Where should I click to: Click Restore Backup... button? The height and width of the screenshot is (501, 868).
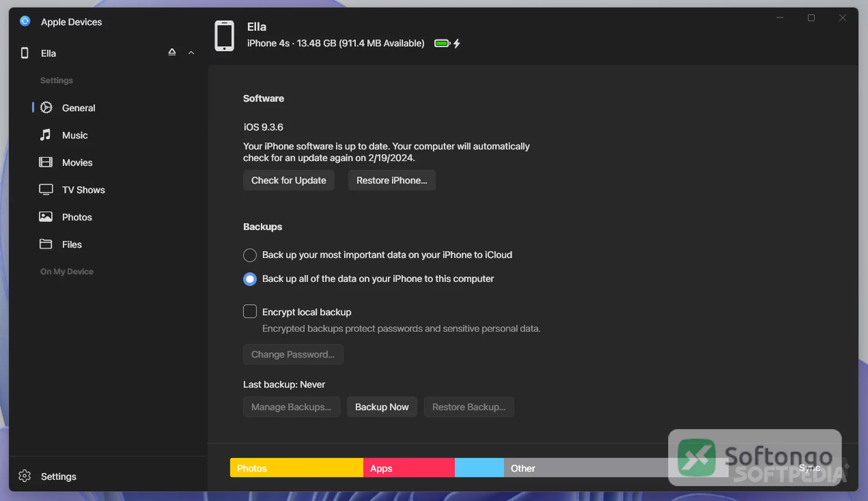point(469,407)
